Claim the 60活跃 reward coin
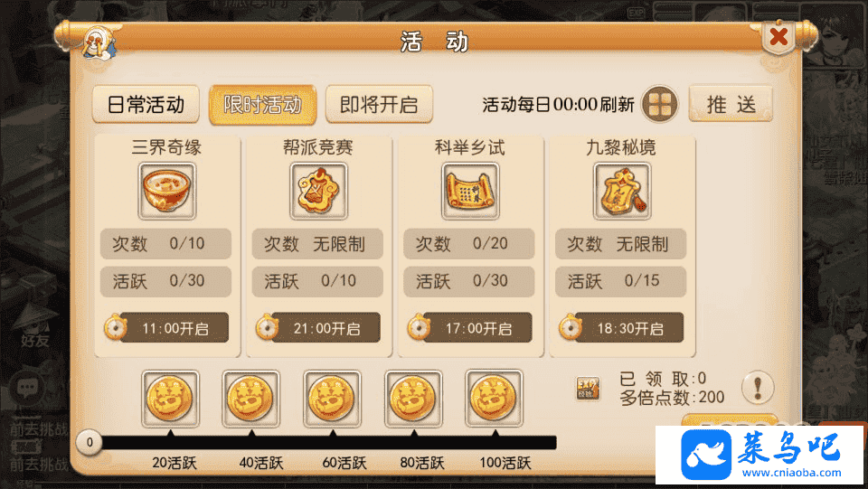Viewport: 868px width, 489px height. [332, 399]
